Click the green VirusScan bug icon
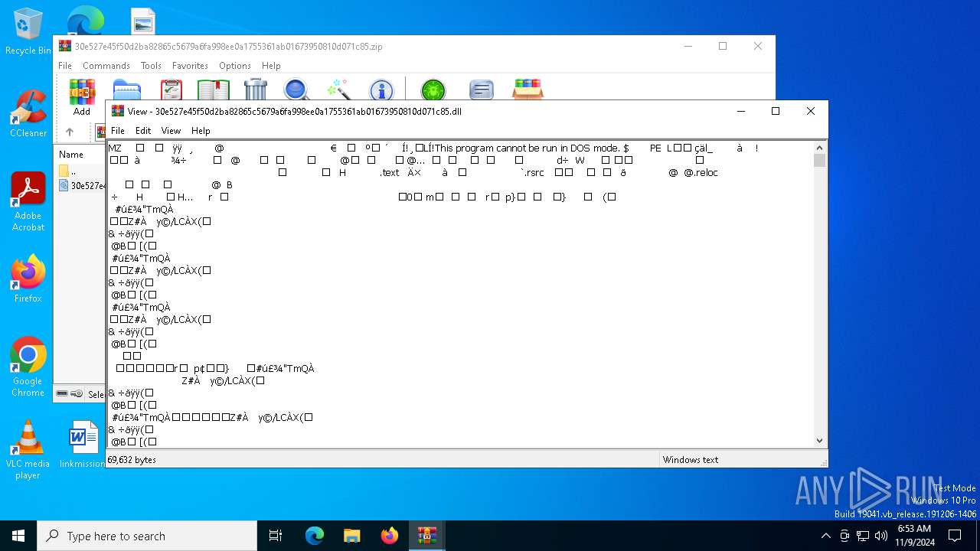 [x=433, y=90]
